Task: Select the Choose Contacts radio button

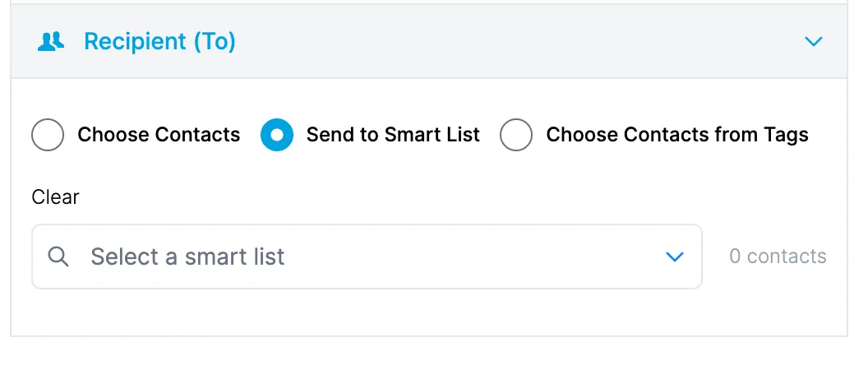Action: pos(48,135)
